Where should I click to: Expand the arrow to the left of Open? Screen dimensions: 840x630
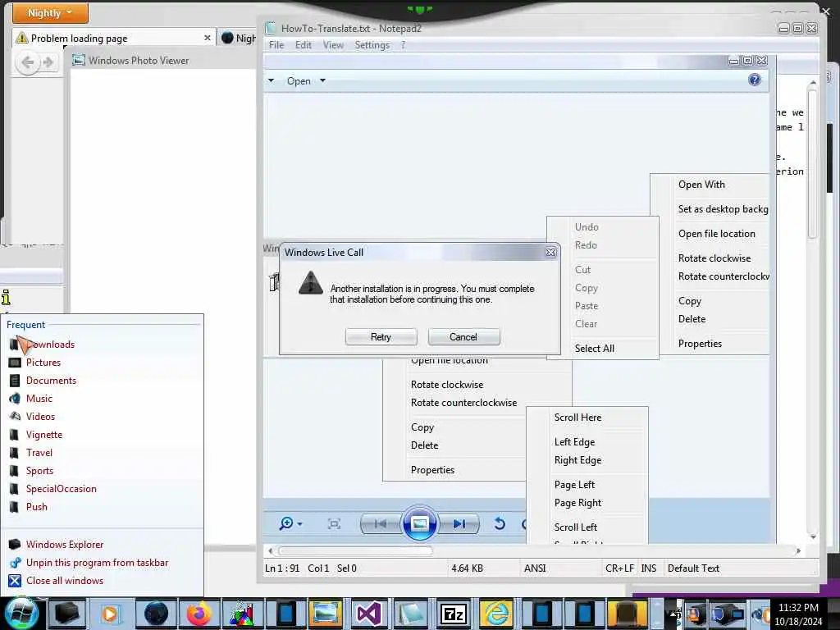pos(271,80)
